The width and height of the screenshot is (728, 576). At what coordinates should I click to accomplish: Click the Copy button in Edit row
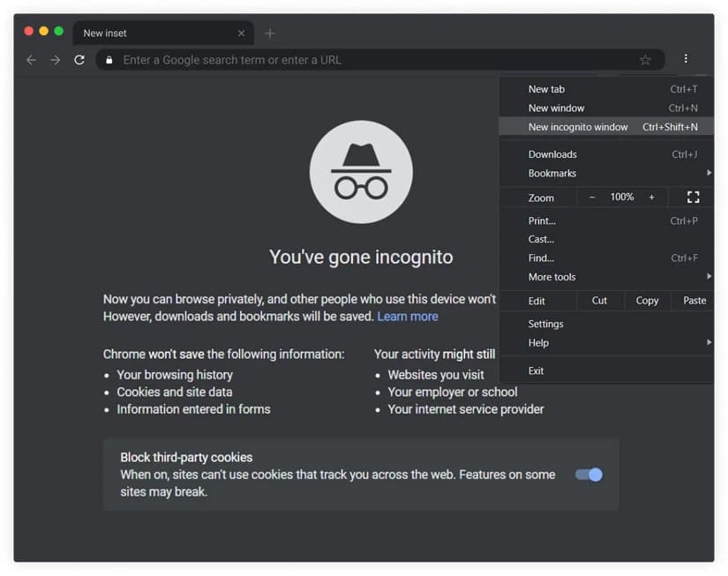(647, 301)
